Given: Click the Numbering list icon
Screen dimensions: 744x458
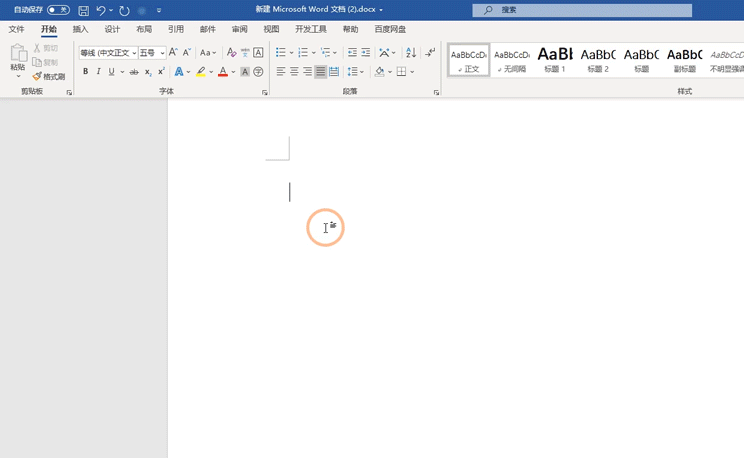Looking at the screenshot, I should tap(303, 52).
